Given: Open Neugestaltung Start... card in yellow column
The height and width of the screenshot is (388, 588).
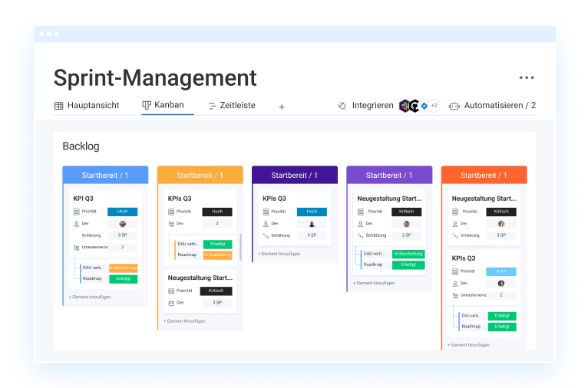Looking at the screenshot, I should 200,278.
